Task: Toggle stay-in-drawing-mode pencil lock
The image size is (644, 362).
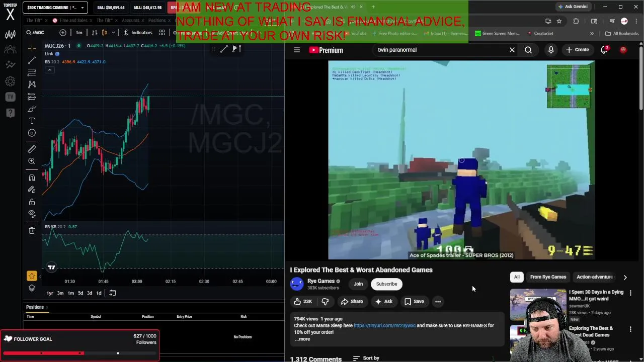Action: [32, 190]
